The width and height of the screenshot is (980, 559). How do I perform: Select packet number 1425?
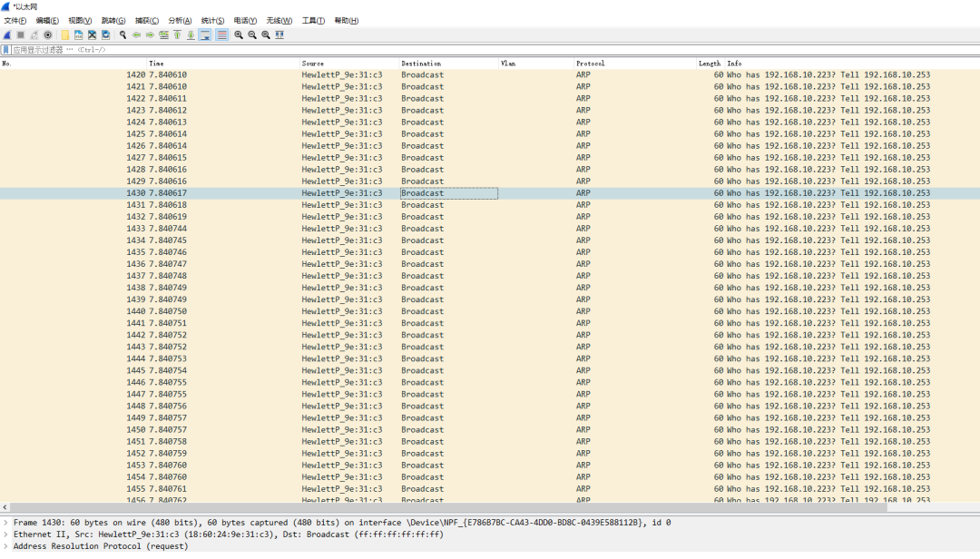[490, 133]
